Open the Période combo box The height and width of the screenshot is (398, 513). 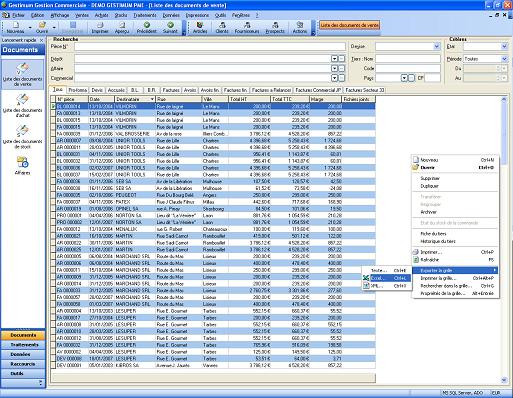[486, 59]
